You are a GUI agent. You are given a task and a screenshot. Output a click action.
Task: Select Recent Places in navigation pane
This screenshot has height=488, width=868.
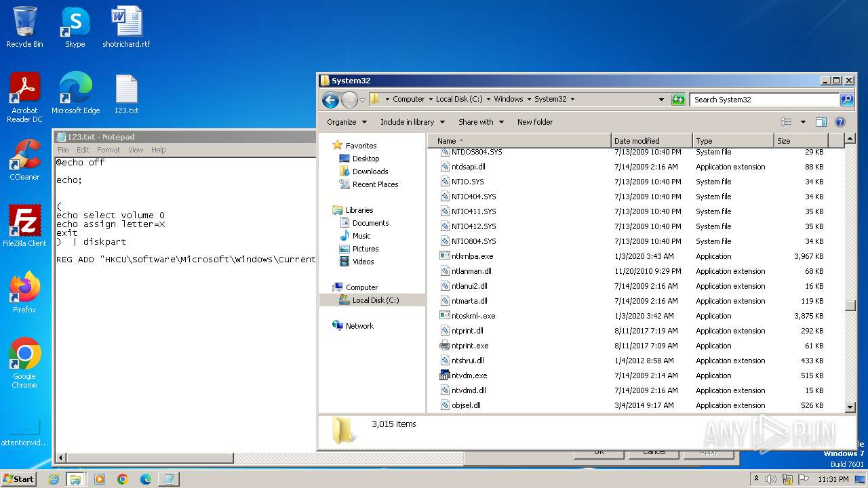[375, 184]
